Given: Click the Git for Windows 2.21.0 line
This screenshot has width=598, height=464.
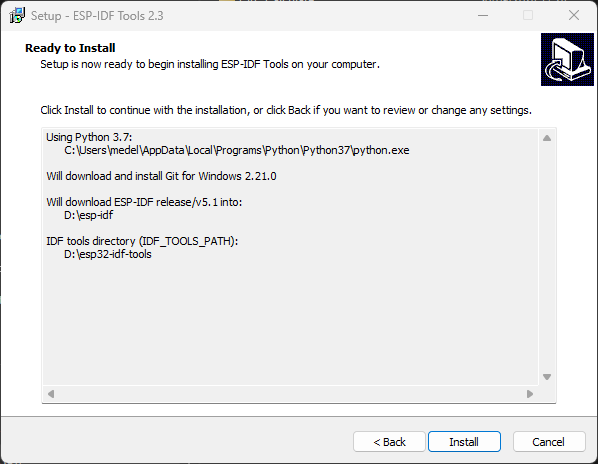Looking at the screenshot, I should point(161,176).
